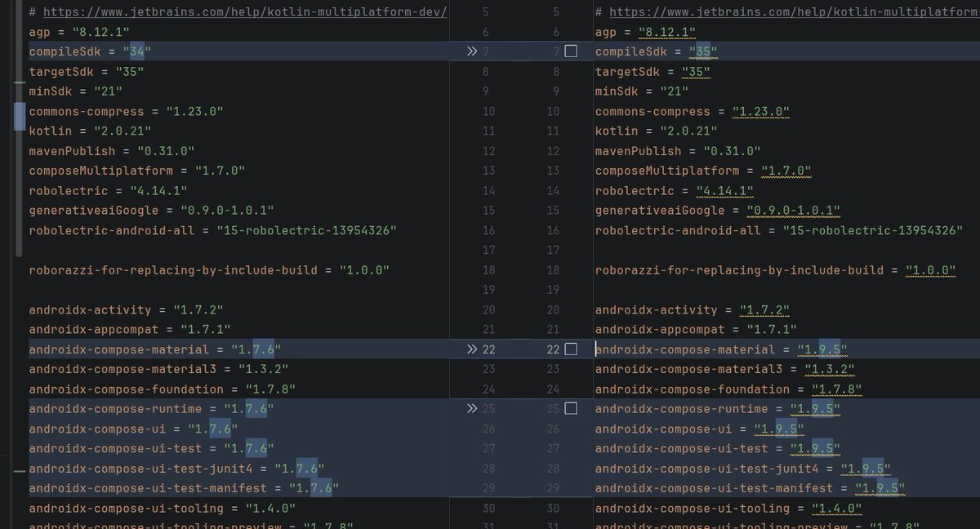Click androidx-compose-ui-tooling = "1.4.0" in left pane
Viewport: 980px width, 529px height.
[x=162, y=509]
